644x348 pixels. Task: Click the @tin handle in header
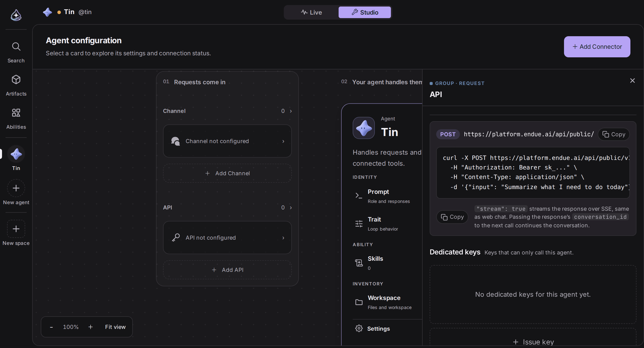85,12
